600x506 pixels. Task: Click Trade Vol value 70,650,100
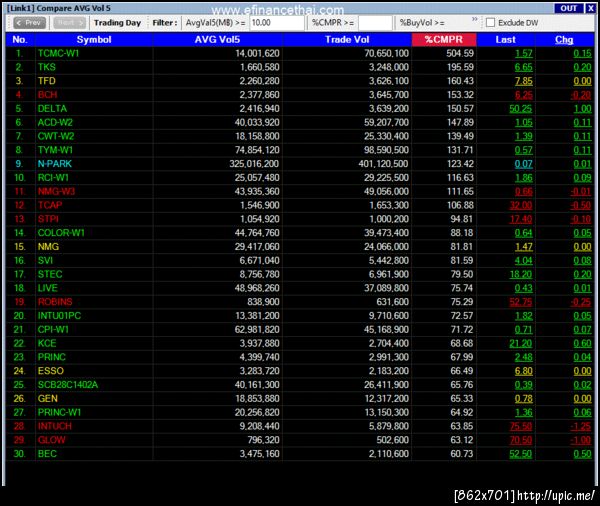(386, 54)
